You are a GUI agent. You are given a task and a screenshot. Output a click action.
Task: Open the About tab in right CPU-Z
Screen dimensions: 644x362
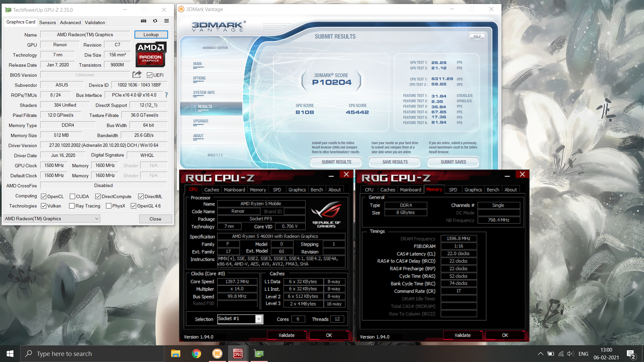pyautogui.click(x=511, y=190)
